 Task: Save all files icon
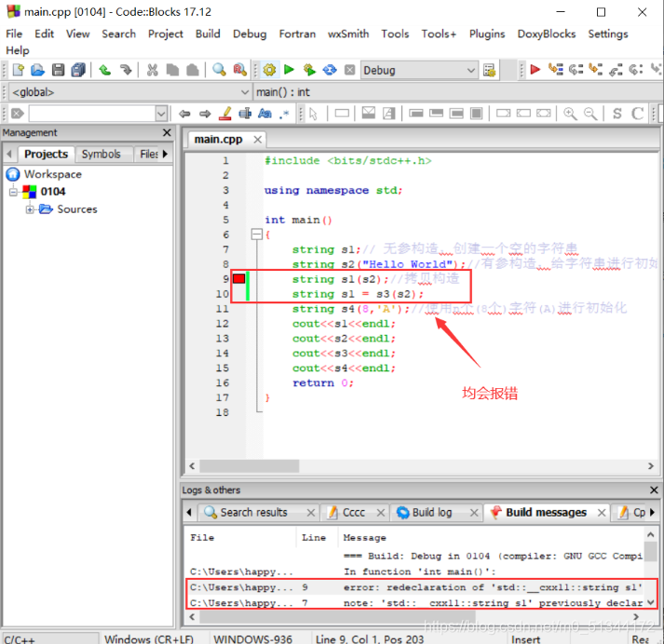78,70
